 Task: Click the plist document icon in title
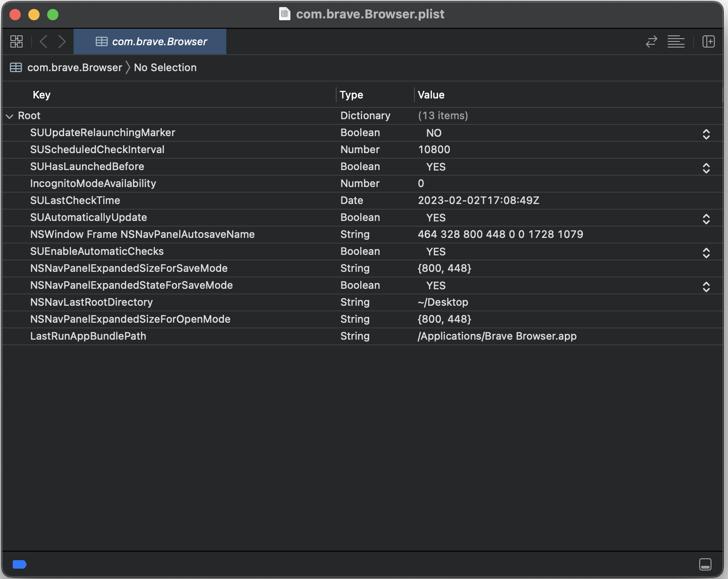(x=284, y=14)
